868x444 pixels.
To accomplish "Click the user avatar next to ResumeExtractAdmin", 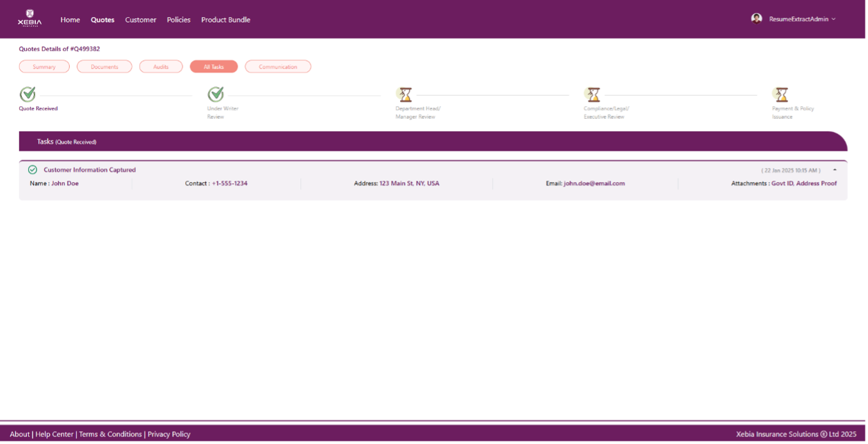I will pyautogui.click(x=756, y=19).
